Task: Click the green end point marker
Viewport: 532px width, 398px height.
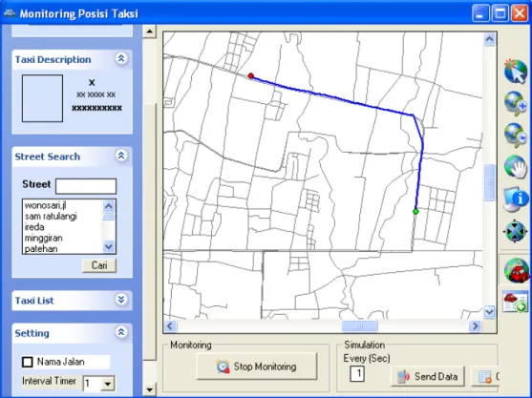Action: [415, 212]
